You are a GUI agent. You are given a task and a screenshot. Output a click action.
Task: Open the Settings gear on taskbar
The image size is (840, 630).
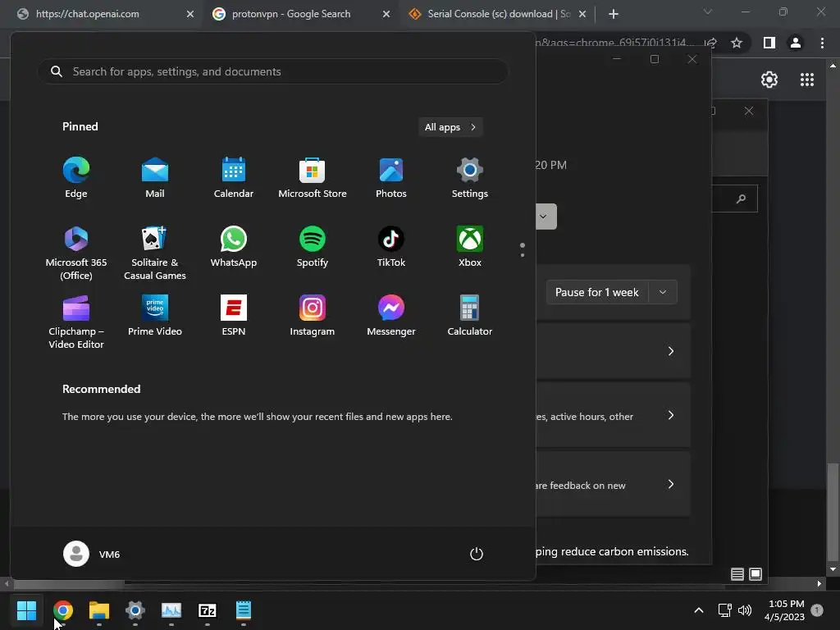(135, 610)
